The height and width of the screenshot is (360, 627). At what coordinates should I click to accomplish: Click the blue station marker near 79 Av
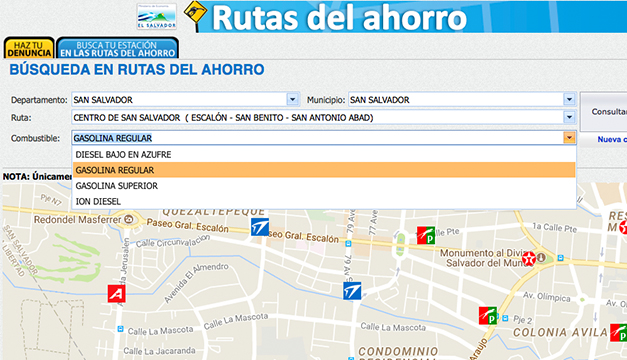tap(352, 291)
